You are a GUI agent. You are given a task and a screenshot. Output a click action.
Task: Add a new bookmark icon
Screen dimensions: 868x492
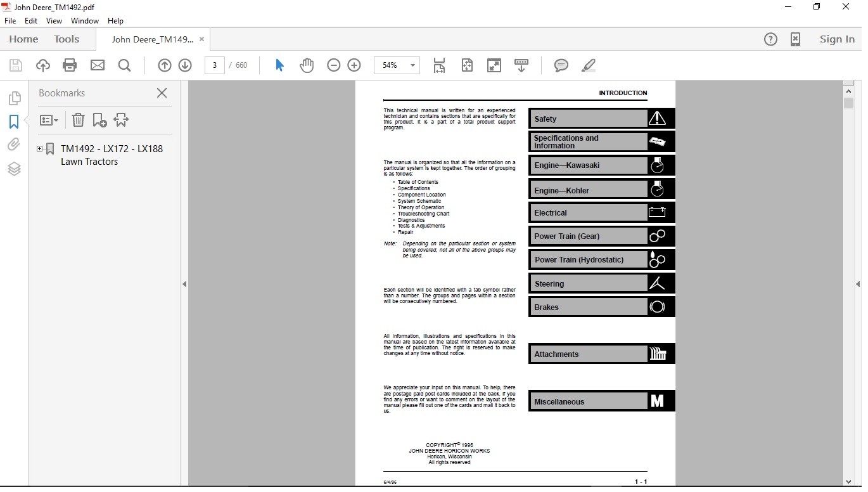tap(99, 120)
